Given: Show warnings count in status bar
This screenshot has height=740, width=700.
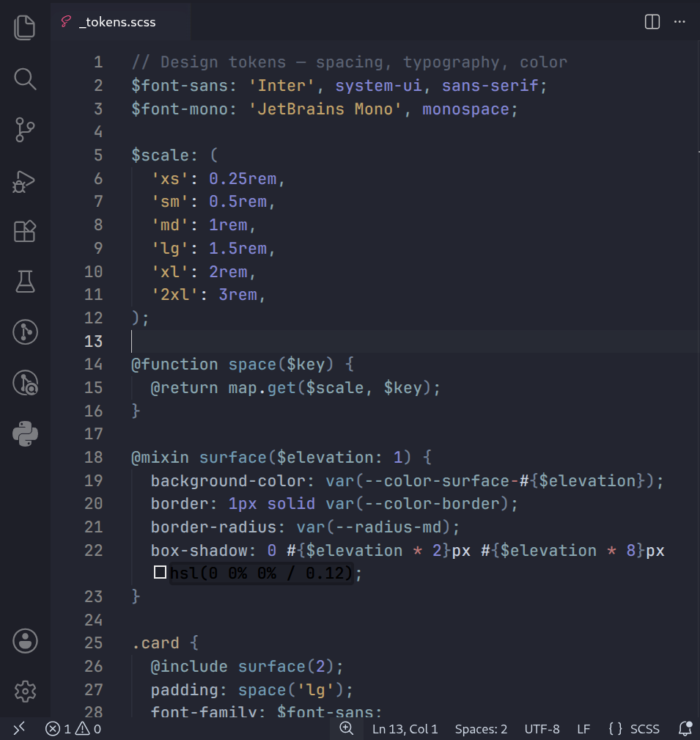Looking at the screenshot, I should tap(88, 729).
